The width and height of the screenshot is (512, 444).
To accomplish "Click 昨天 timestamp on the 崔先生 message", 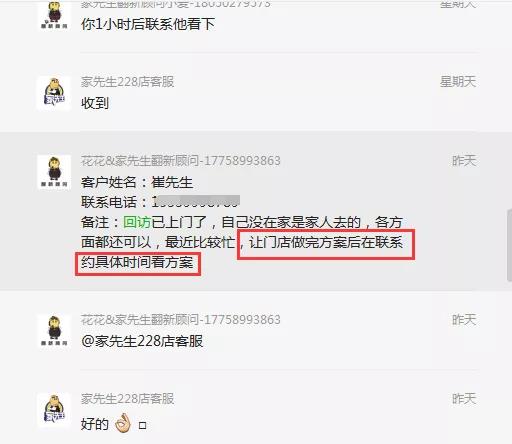I will [x=464, y=161].
